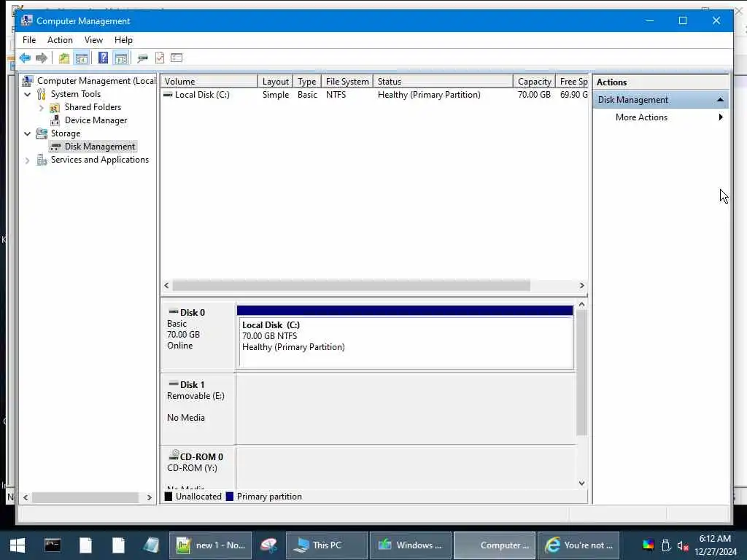Click the Unallocated legend black swatch
Screen dimensions: 747x560
coord(169,497)
